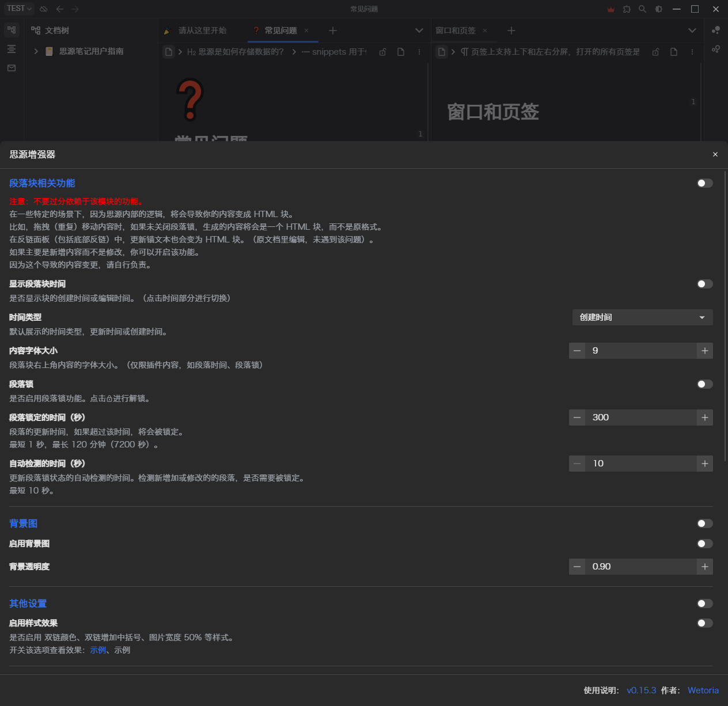Image resolution: width=728 pixels, height=706 pixels.
Task: Decrease 内容字体大小 with the minus button
Action: tap(577, 351)
